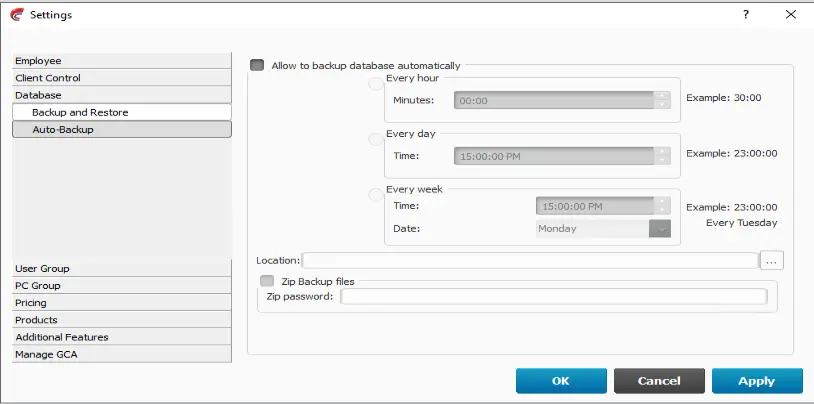814x404 pixels.
Task: Click the Cancel button
Action: coord(659,381)
